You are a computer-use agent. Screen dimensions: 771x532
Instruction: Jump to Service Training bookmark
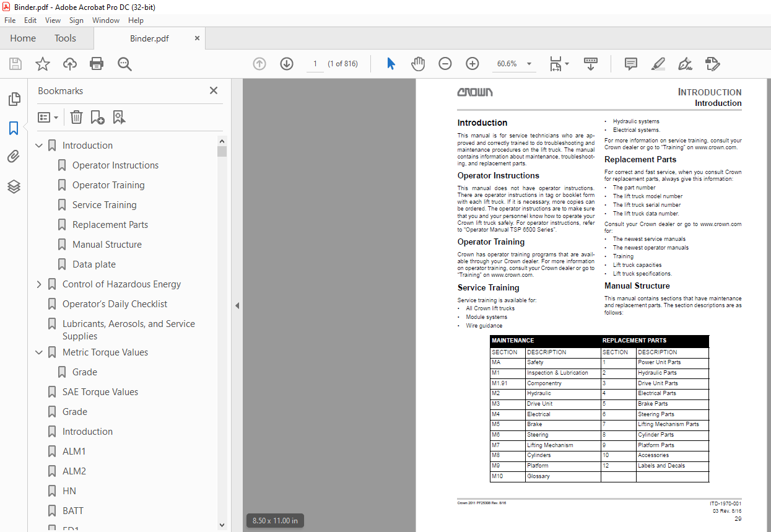[x=104, y=205]
